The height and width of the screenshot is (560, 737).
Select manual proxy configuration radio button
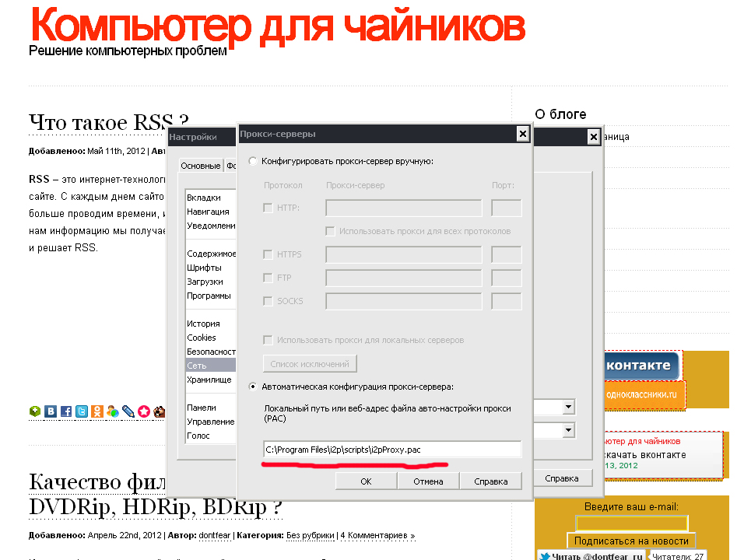[x=251, y=160]
